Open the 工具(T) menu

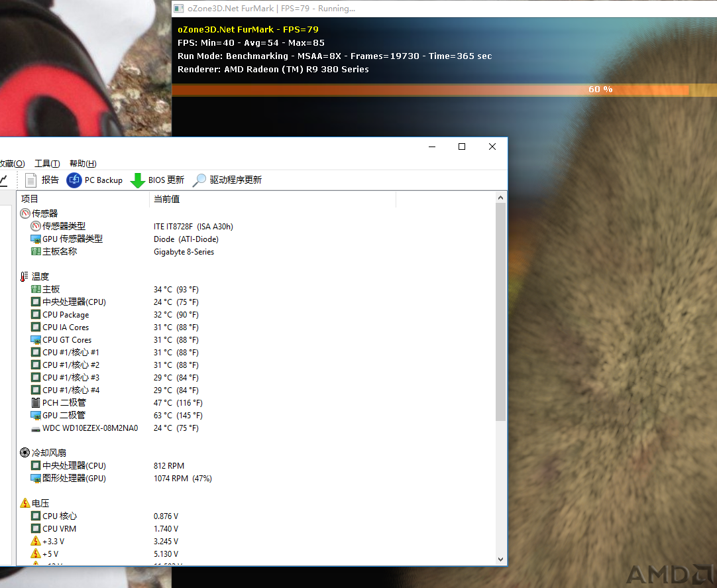click(47, 163)
